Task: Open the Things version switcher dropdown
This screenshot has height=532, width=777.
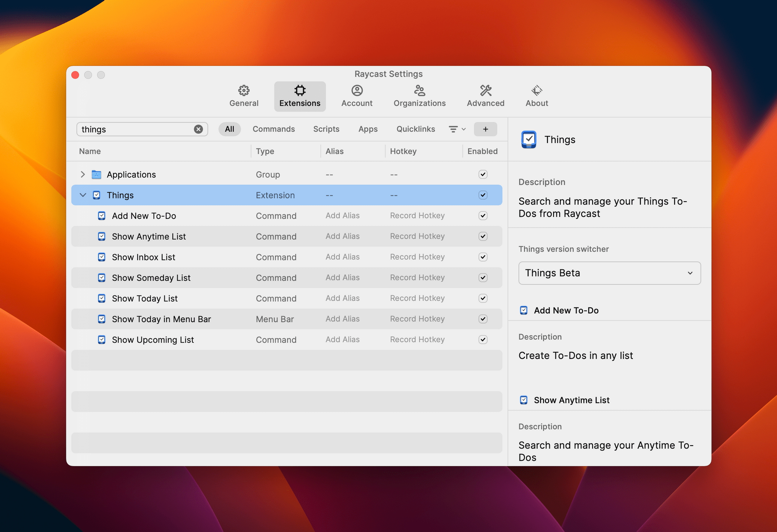Action: pos(609,273)
